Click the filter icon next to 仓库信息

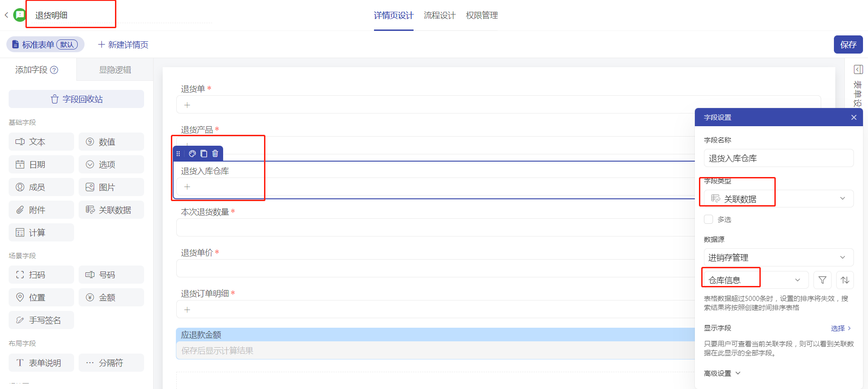pyautogui.click(x=822, y=280)
